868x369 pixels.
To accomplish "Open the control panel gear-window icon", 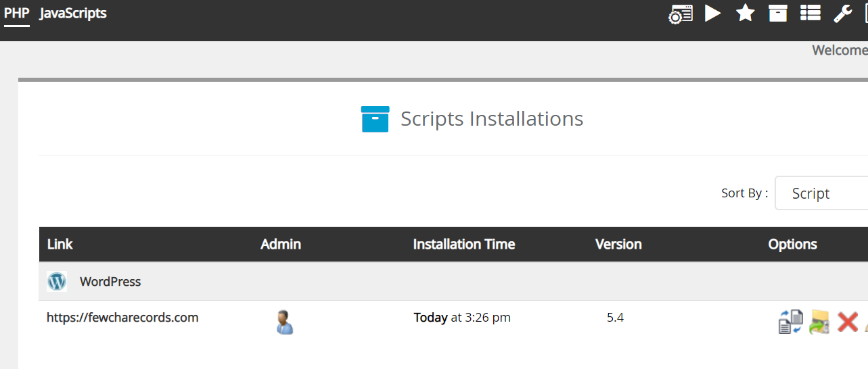I will click(x=681, y=14).
